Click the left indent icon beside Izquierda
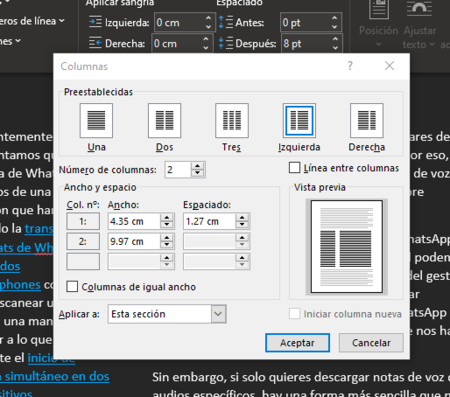 pos(95,22)
